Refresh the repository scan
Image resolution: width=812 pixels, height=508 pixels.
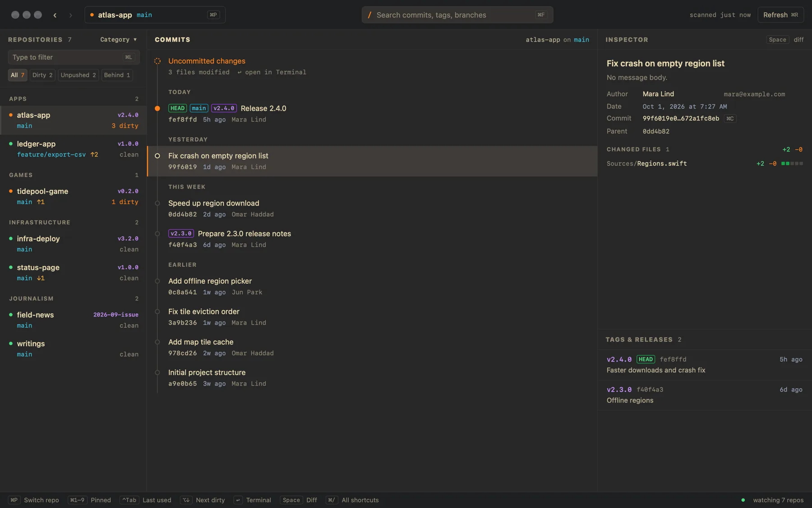click(x=780, y=15)
